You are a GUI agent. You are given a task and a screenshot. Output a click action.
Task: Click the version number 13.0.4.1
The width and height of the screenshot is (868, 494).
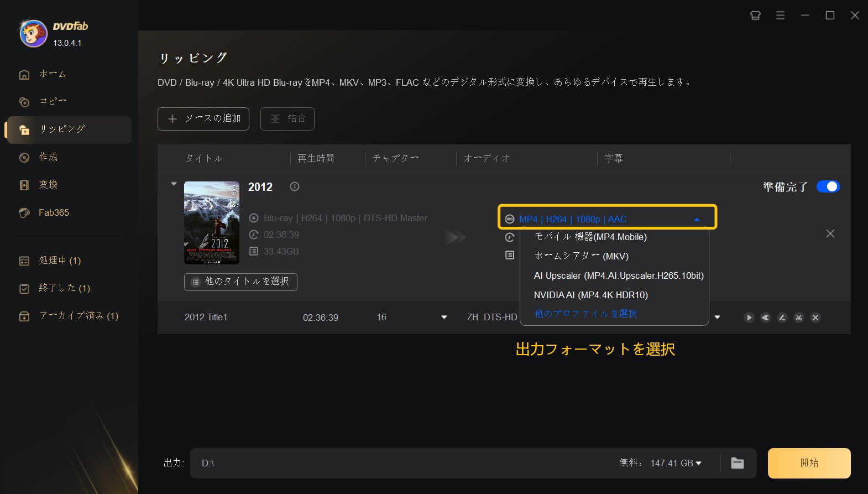(x=67, y=43)
